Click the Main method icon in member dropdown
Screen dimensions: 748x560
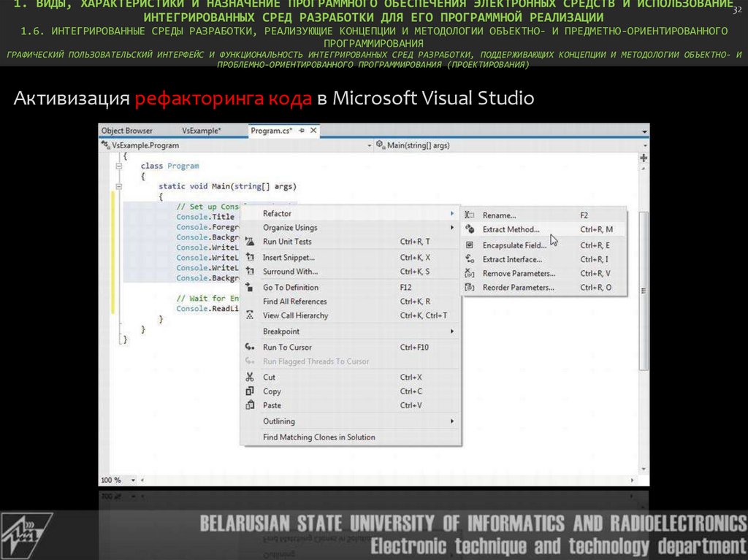point(380,145)
